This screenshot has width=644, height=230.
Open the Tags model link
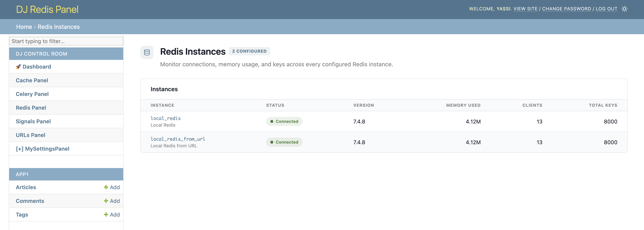pyautogui.click(x=22, y=215)
